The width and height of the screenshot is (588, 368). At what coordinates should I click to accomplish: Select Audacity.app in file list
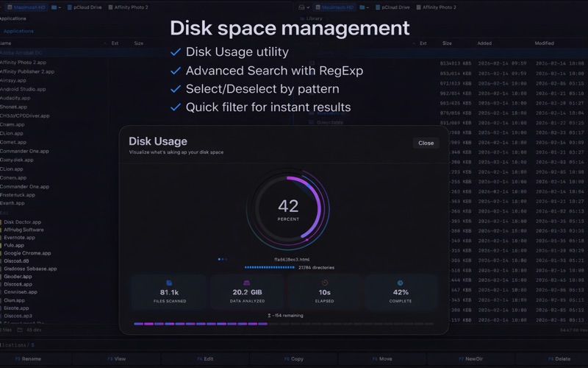pos(15,98)
